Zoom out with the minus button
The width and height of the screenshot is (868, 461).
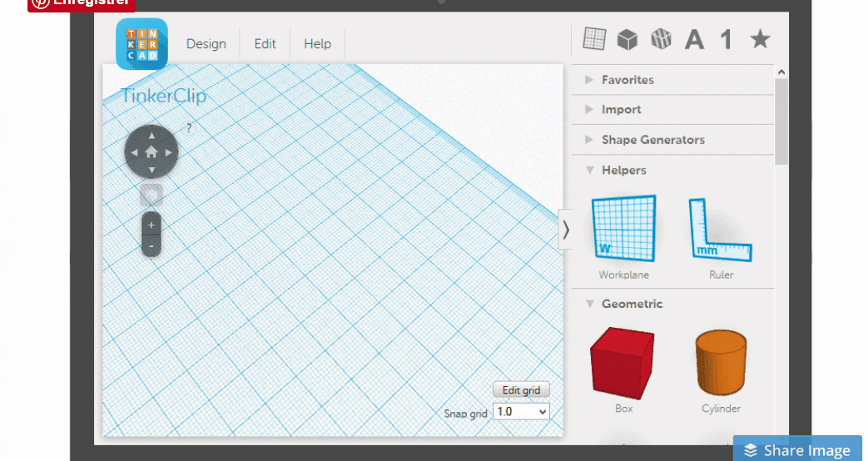[151, 245]
